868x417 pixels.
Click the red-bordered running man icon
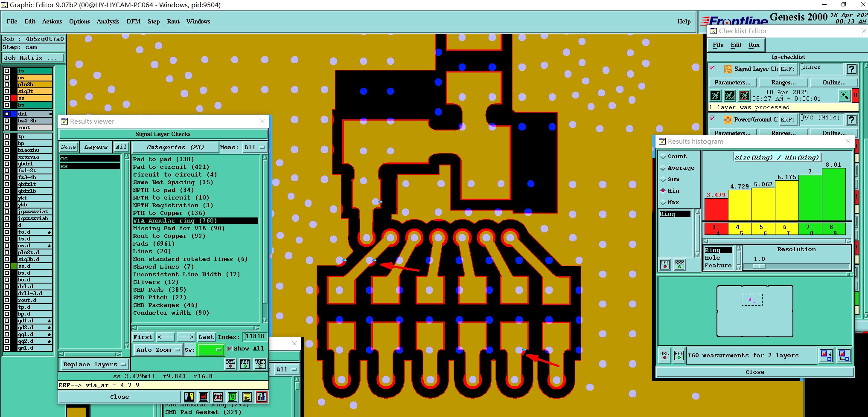[x=744, y=96]
